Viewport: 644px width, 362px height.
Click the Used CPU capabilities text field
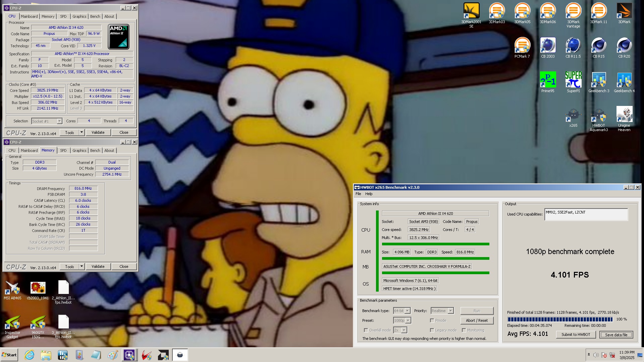point(586,215)
